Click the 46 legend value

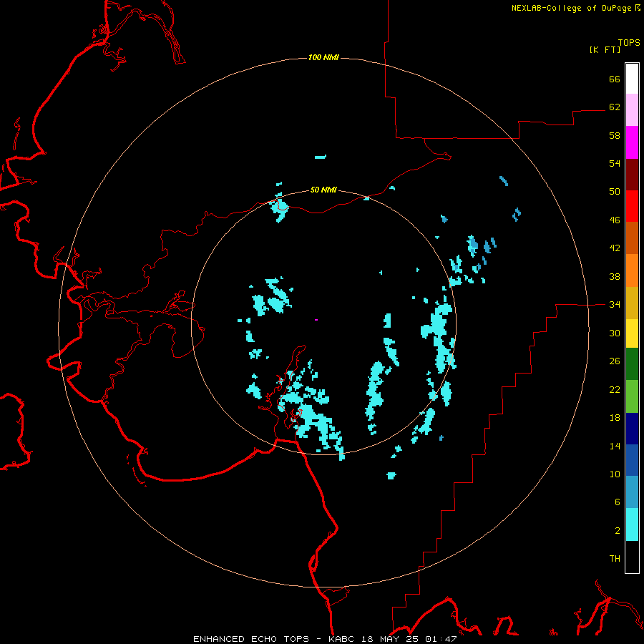pos(615,220)
